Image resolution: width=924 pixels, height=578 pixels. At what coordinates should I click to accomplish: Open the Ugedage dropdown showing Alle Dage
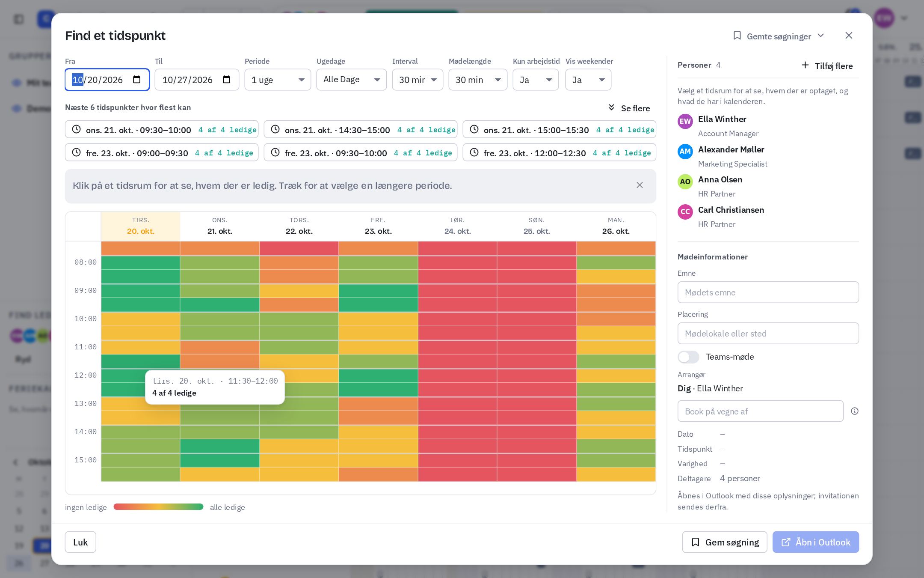351,80
